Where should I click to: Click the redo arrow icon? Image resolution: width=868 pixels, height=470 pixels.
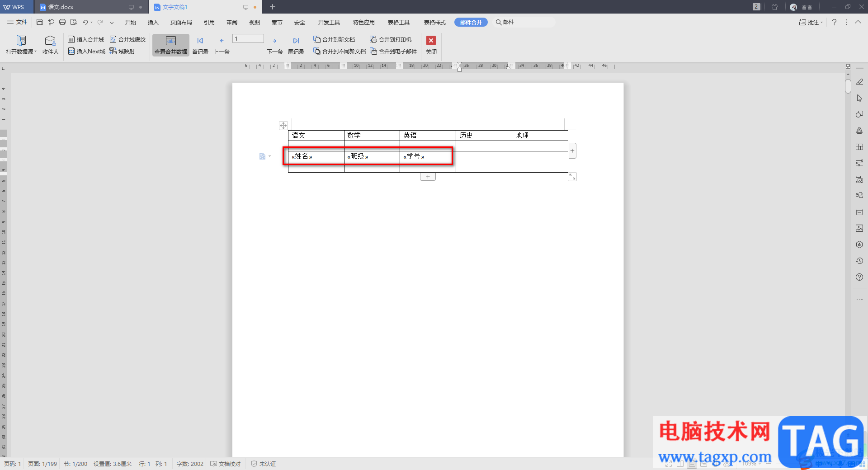click(x=100, y=22)
